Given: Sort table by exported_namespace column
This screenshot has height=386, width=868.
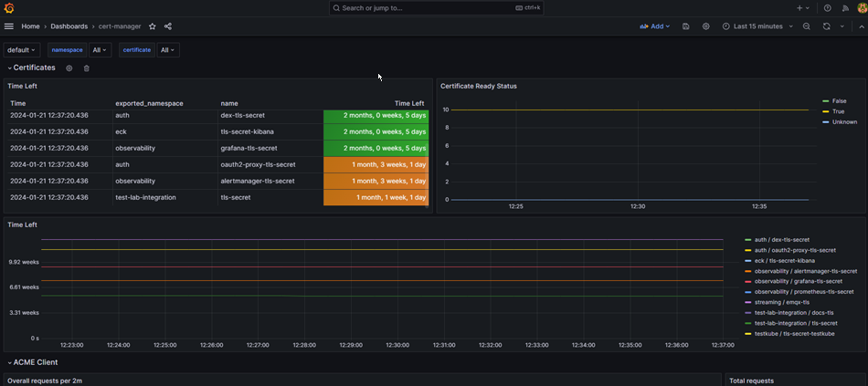Looking at the screenshot, I should coord(149,103).
